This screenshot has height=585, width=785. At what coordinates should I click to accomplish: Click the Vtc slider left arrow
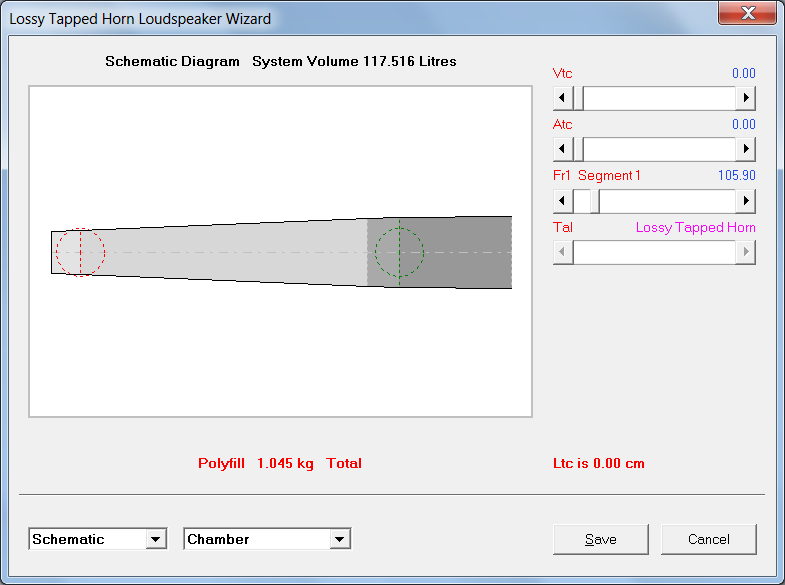[563, 98]
